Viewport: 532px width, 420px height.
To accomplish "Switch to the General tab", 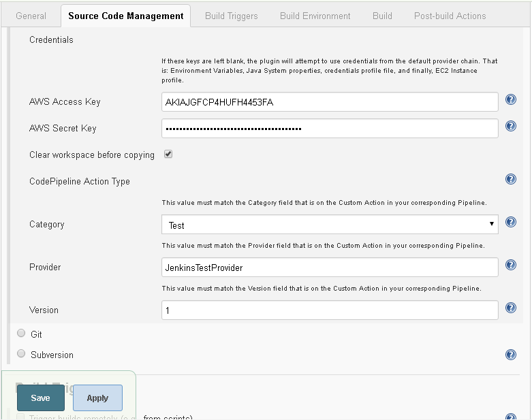I will [x=31, y=16].
